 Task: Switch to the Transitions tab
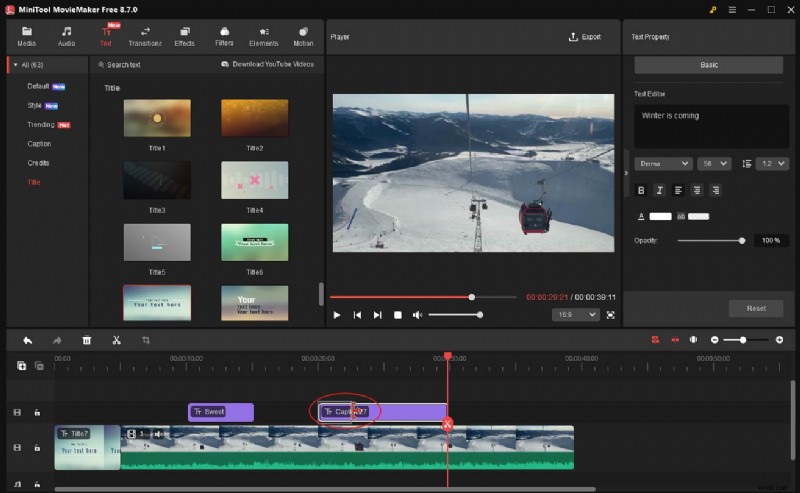click(x=145, y=37)
